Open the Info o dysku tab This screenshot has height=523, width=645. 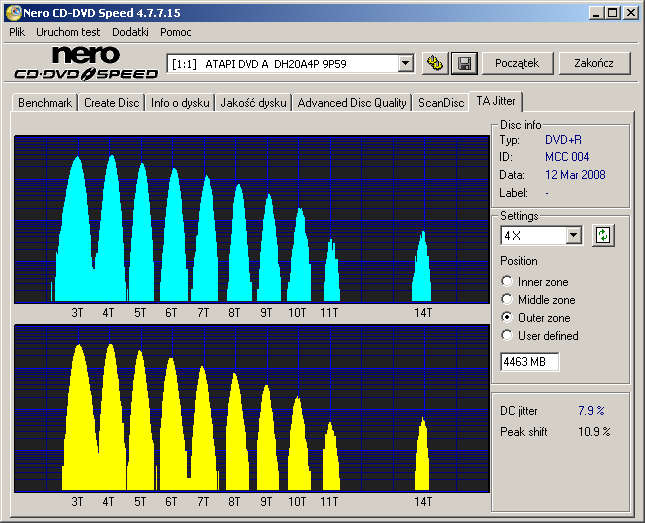coord(180,103)
